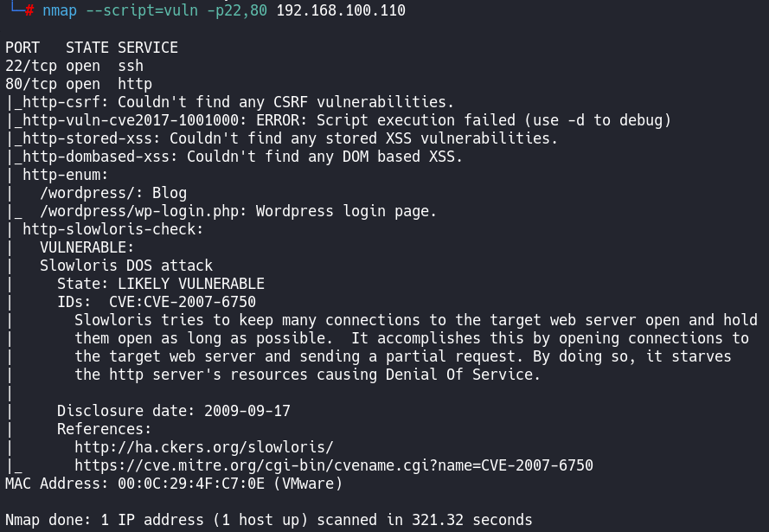Screen dimensions: 769x532
Task: Click the http-slowloris-check script heading
Action: (x=112, y=229)
